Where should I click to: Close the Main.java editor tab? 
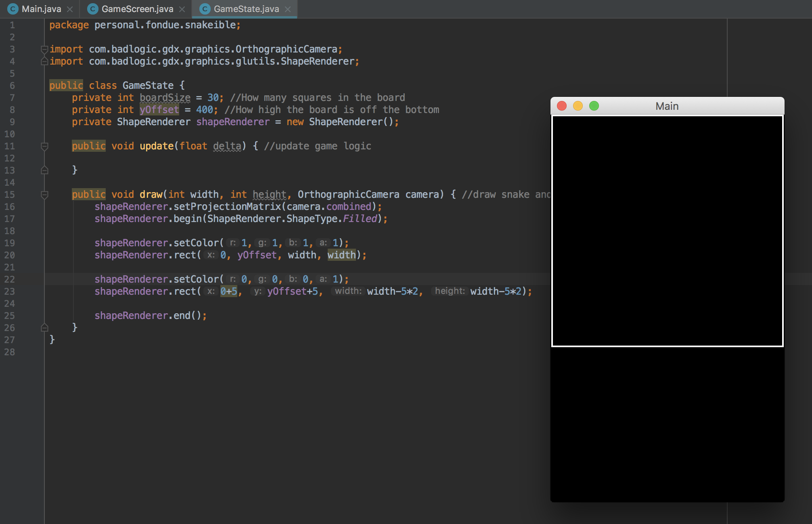70,9
